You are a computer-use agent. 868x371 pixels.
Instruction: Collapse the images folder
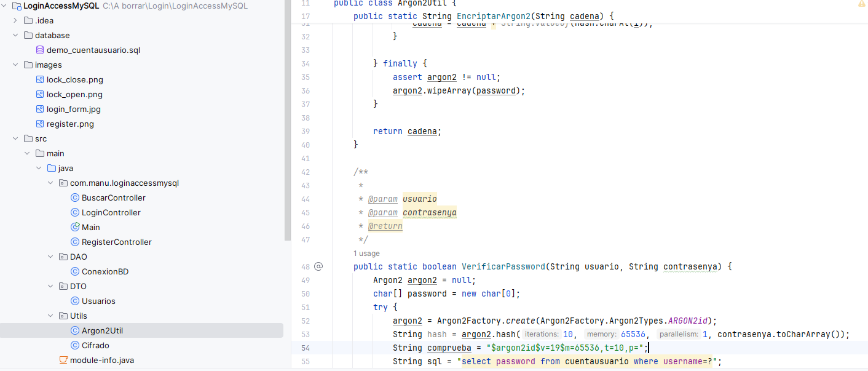(x=16, y=65)
